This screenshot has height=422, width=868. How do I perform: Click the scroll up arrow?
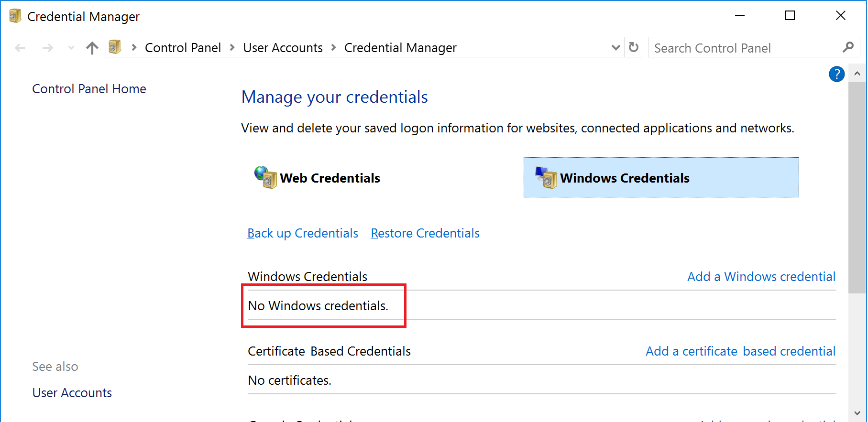(857, 74)
